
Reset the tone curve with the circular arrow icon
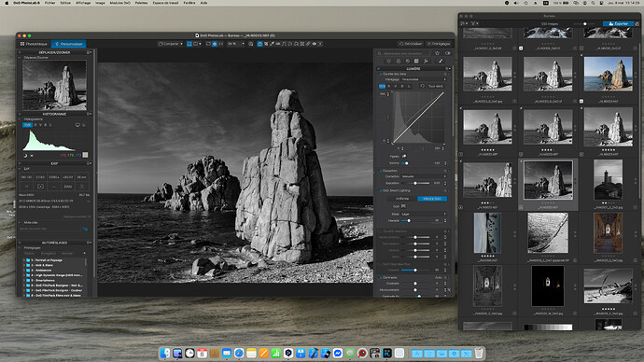(422, 86)
